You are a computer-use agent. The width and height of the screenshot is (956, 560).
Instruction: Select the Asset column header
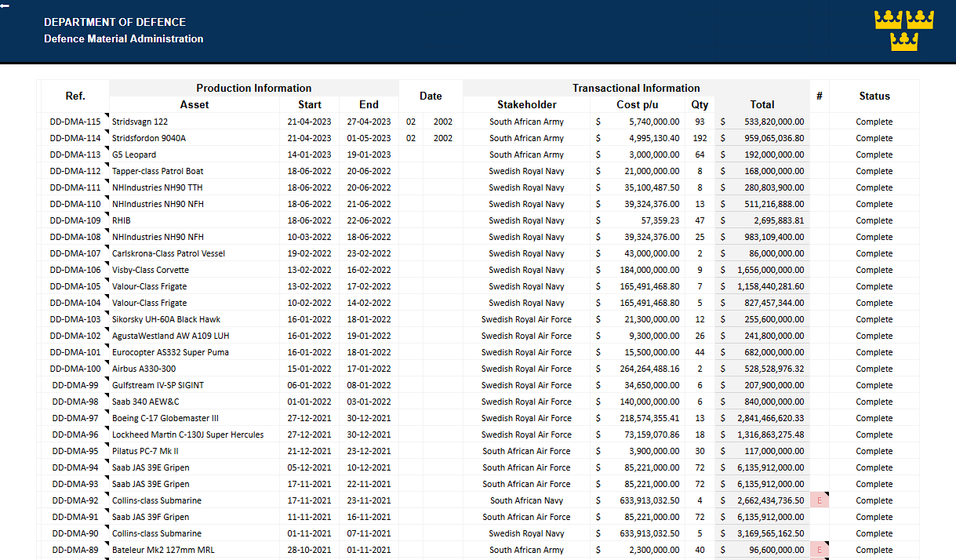(194, 104)
